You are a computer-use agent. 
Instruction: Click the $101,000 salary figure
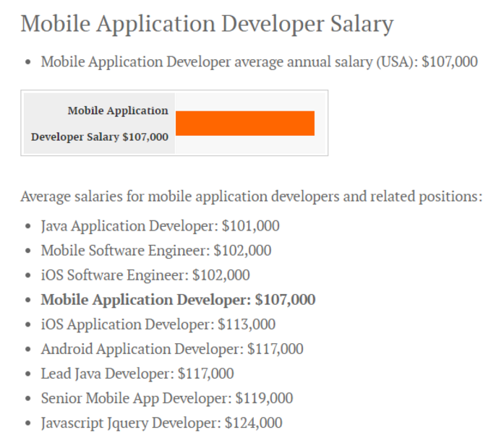(251, 226)
